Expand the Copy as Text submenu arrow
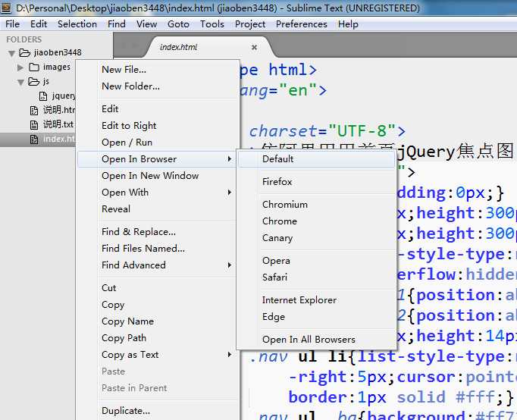517x420 pixels. point(230,354)
